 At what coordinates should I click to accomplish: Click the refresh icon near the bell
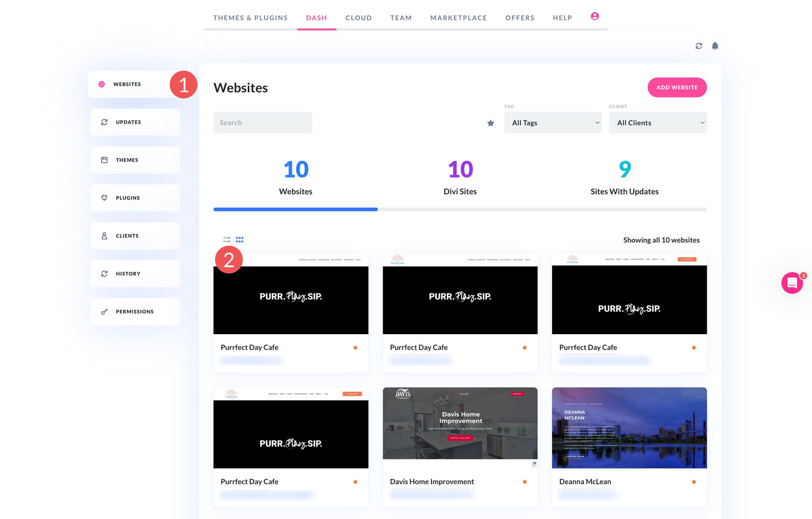[699, 46]
